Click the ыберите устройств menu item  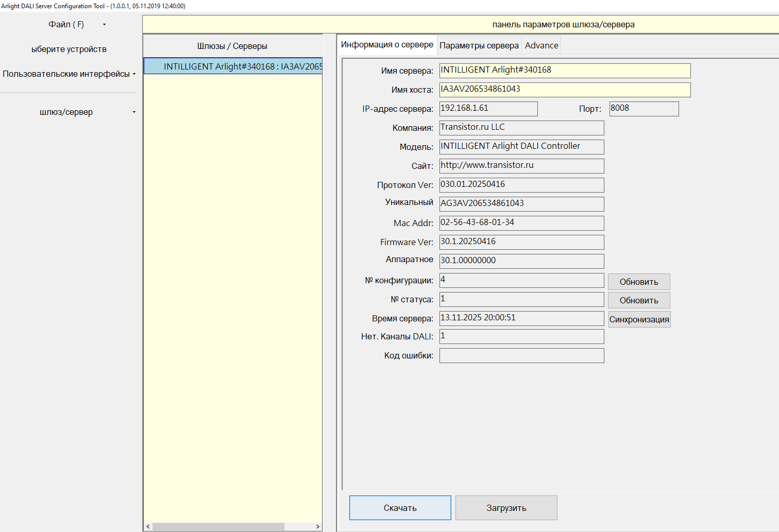pyautogui.click(x=69, y=49)
